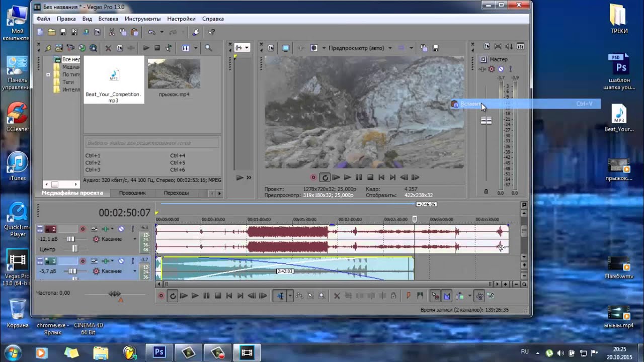This screenshot has height=362, width=644.
Task: Open the Файл menu
Action: [43, 19]
